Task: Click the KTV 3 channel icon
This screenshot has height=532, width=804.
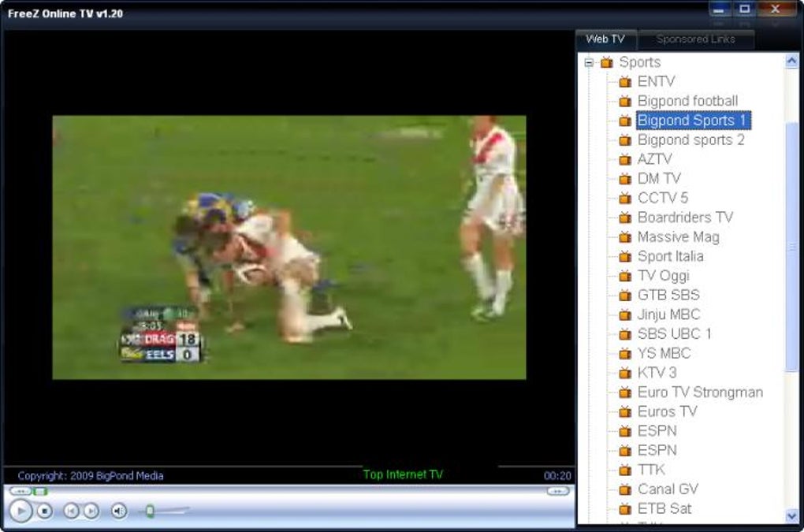Action: pos(625,373)
